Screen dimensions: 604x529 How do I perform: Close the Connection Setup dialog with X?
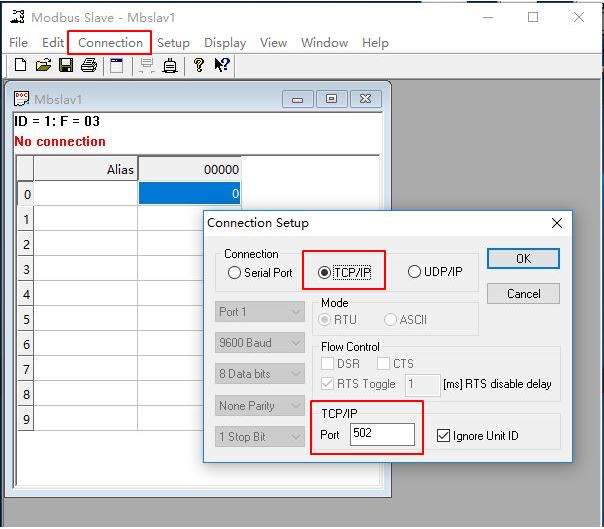[x=556, y=223]
